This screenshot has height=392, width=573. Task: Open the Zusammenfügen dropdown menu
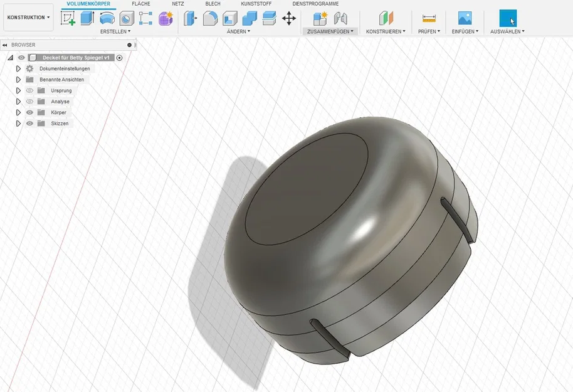(330, 31)
